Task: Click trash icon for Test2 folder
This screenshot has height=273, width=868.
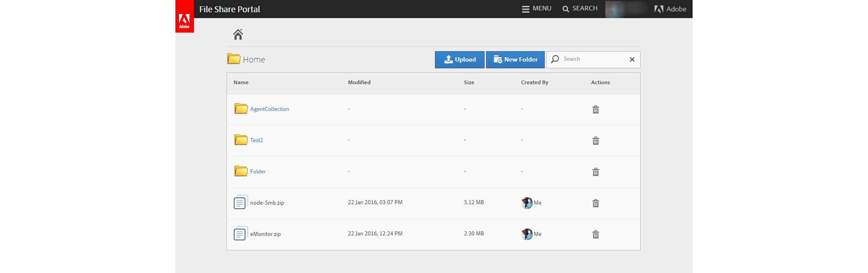Action: [x=595, y=141]
